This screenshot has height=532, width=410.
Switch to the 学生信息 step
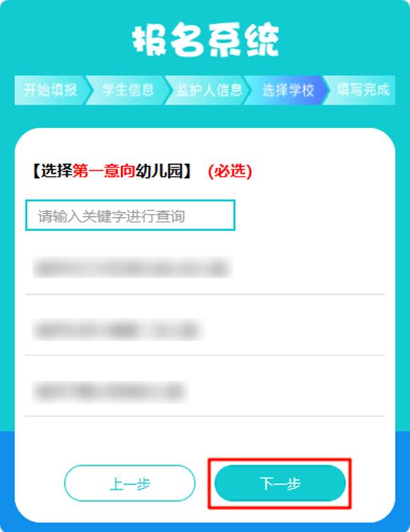click(x=128, y=90)
